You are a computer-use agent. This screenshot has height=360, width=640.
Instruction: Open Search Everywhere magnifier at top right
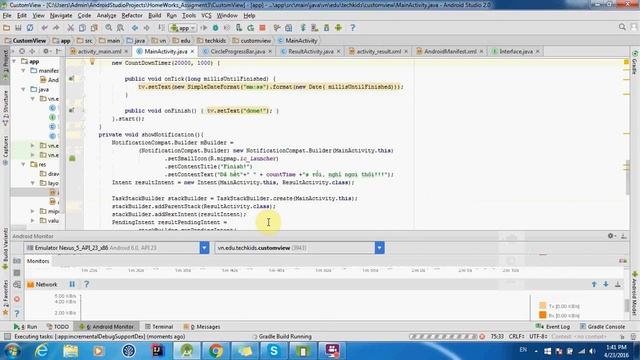coord(622,27)
